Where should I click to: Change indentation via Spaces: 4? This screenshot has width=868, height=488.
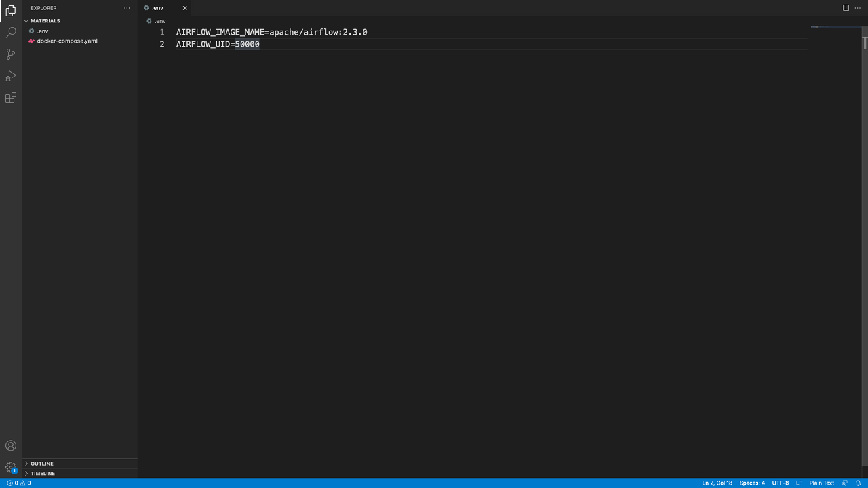752,483
